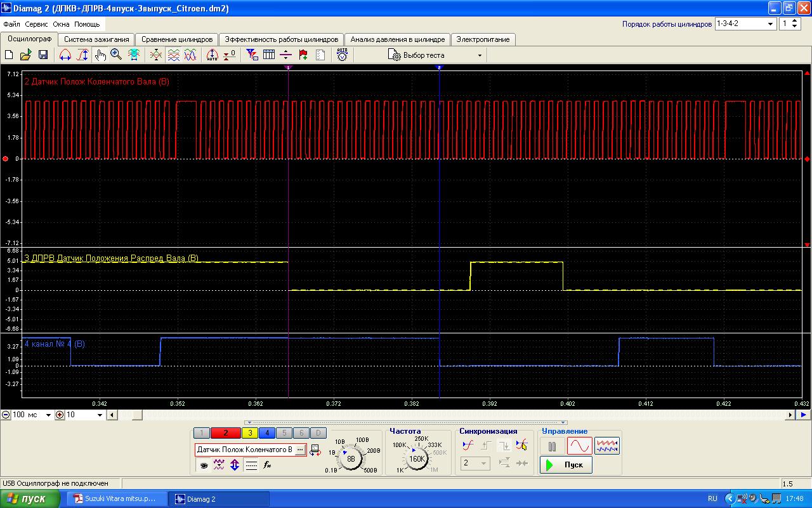Open an oscillogram file from folder
This screenshot has width=812, height=508.
coord(25,55)
